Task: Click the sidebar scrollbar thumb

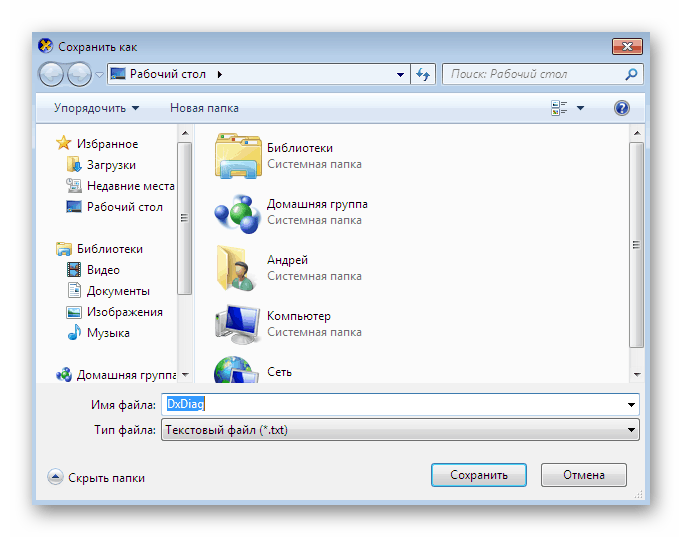Action: [185, 218]
